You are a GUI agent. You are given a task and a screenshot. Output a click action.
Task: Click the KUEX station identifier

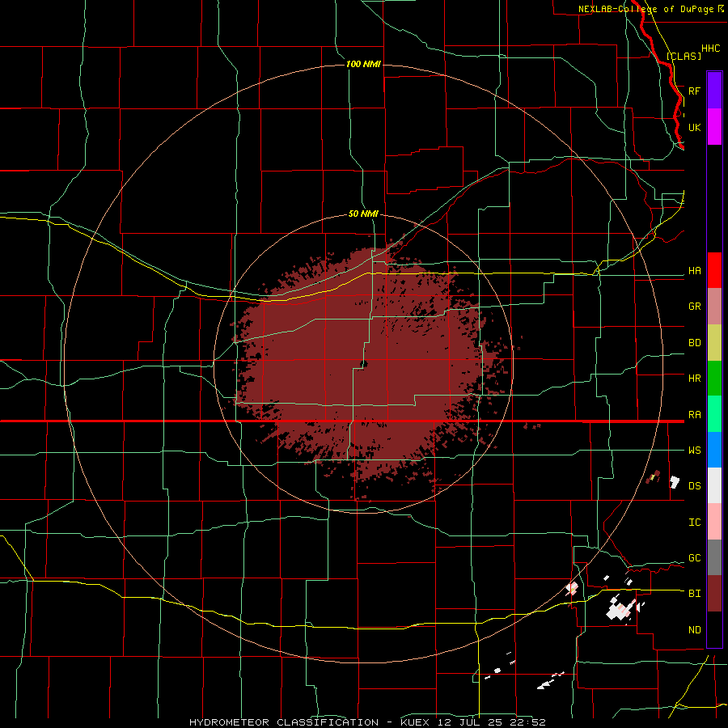(416, 722)
